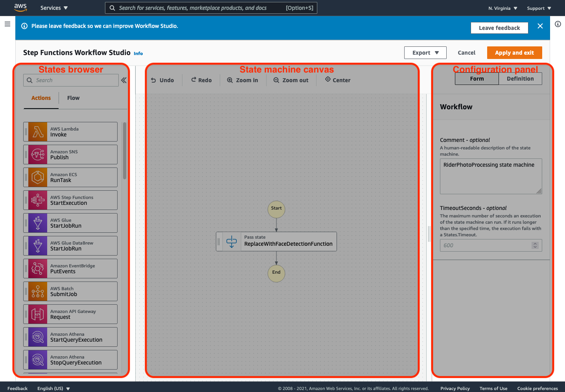
Task: Select the AWS Lambda Invoke action label
Action: pos(64,132)
